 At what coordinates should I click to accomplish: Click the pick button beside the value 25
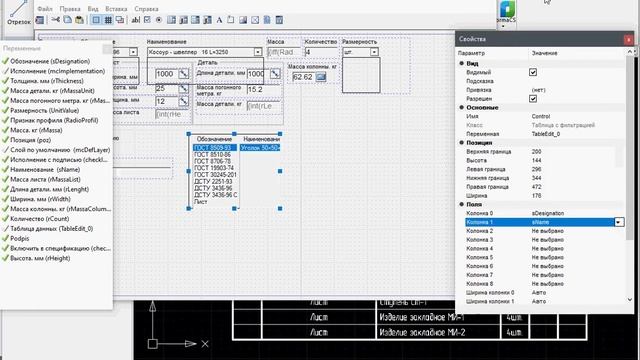coord(184,88)
